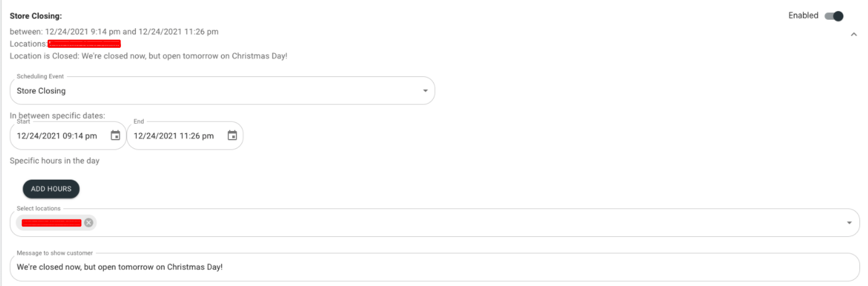Click the bold Store Closing header title

[x=36, y=15]
